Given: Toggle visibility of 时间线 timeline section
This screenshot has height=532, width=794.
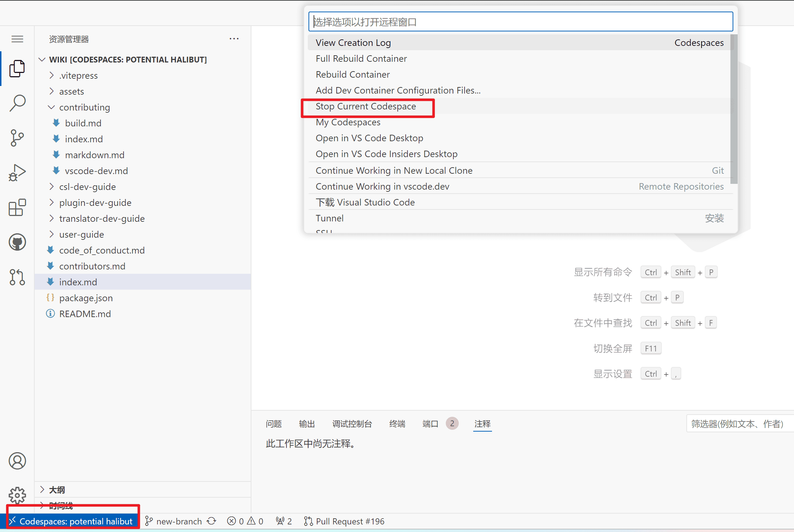Looking at the screenshot, I should pyautogui.click(x=46, y=505).
